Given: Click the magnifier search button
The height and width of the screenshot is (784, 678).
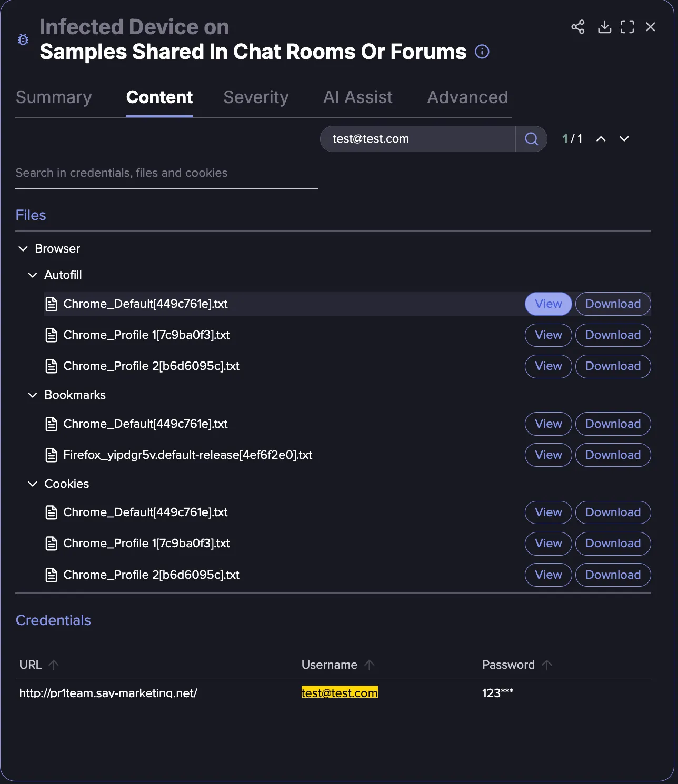Looking at the screenshot, I should click(x=532, y=139).
